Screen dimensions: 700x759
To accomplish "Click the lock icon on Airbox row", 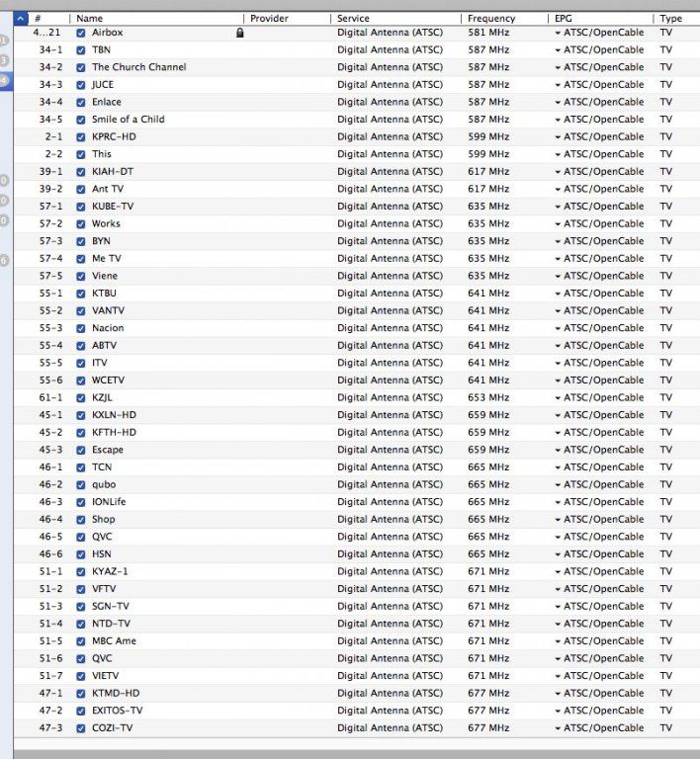I will tap(239, 33).
